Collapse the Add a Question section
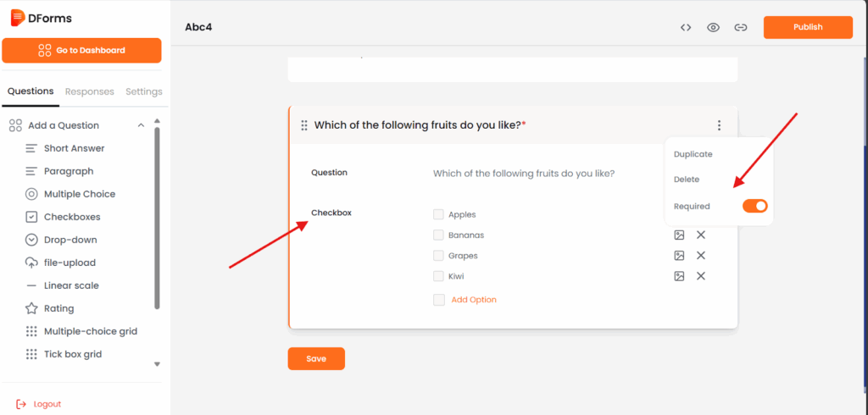 141,125
